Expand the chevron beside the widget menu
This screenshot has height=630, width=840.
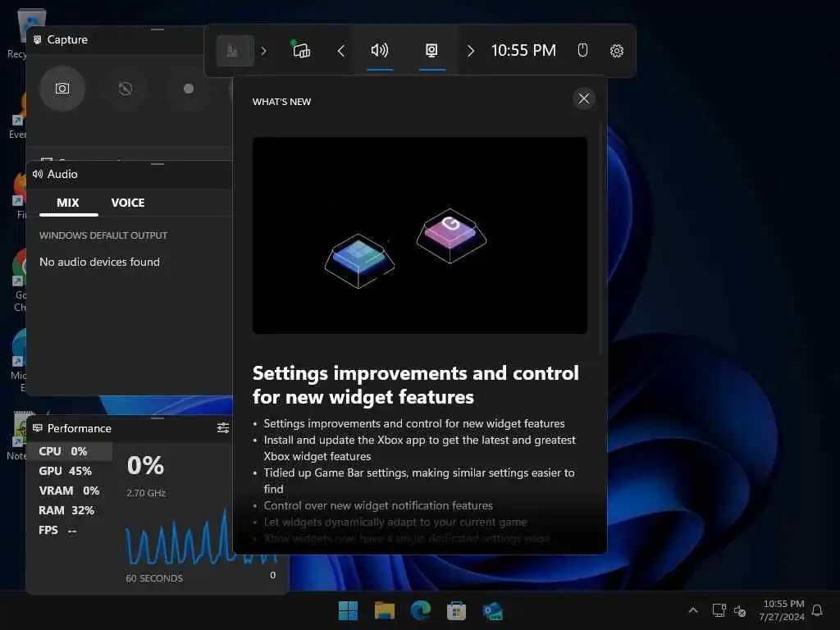[x=263, y=51]
